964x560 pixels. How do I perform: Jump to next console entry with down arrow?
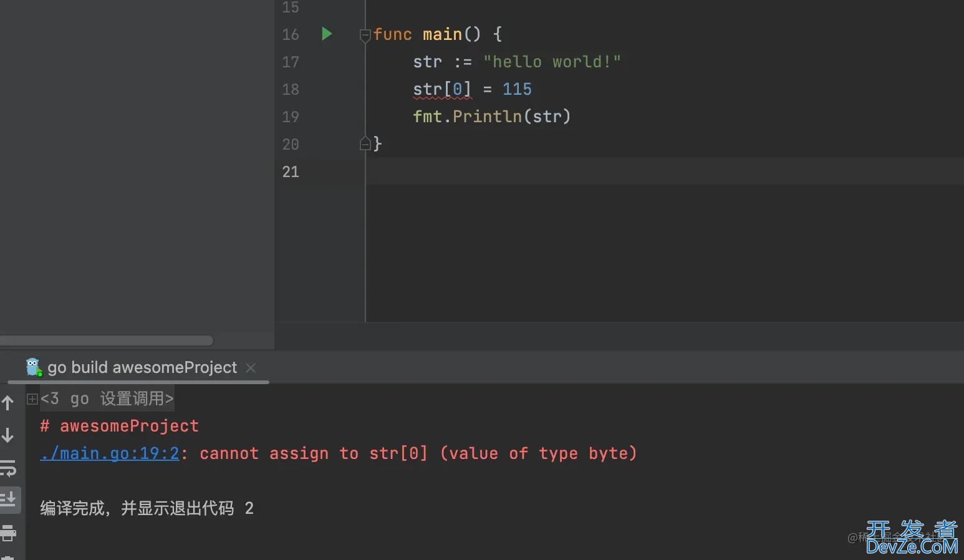(8, 435)
